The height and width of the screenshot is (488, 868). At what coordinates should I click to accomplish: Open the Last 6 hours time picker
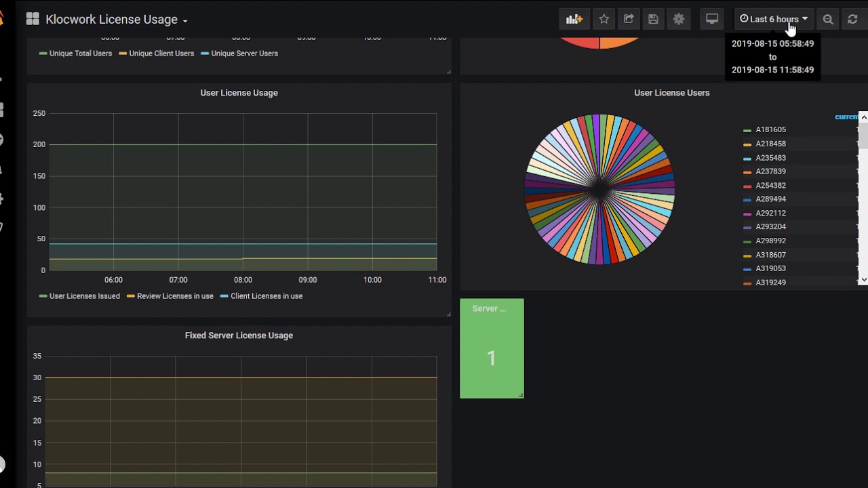(x=774, y=19)
